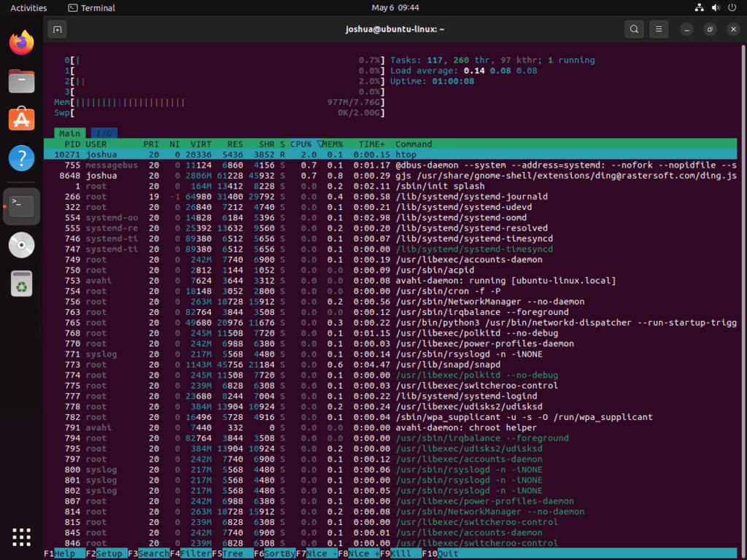
Task: Open the Terminal menu in the top bar
Action: [90, 8]
